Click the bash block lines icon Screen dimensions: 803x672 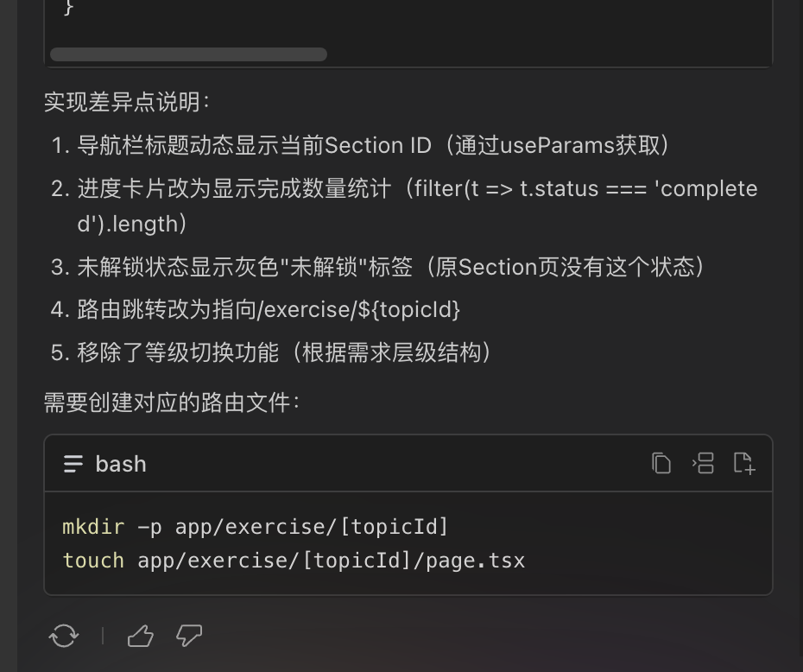coord(73,465)
